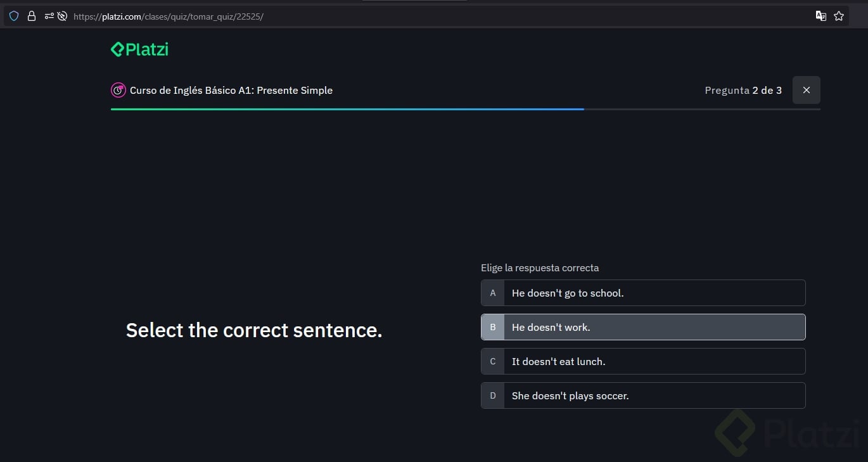
Task: Click the question "Select the correct sentence."
Action: coord(254,330)
